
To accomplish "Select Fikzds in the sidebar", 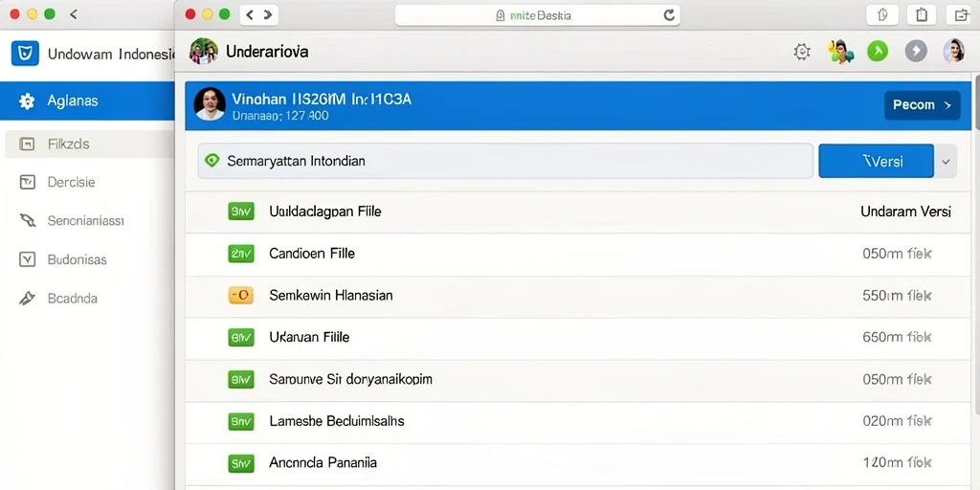I will (x=89, y=145).
